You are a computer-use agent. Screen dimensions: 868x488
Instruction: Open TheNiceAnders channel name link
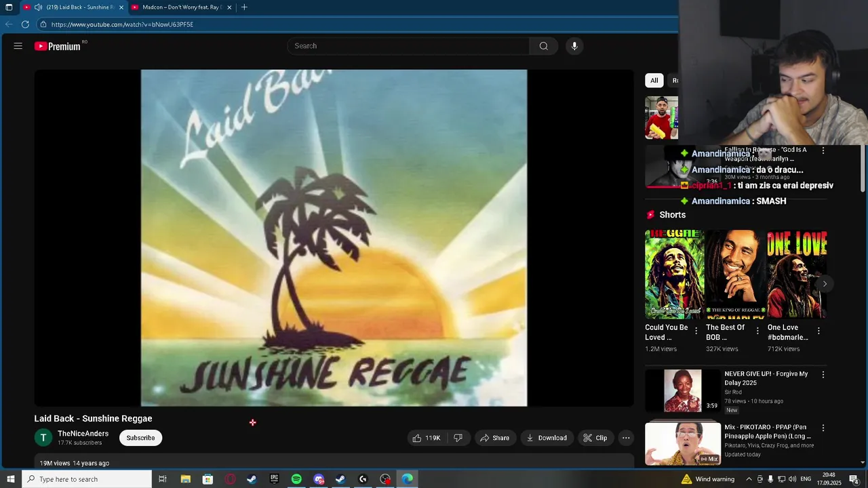click(83, 434)
